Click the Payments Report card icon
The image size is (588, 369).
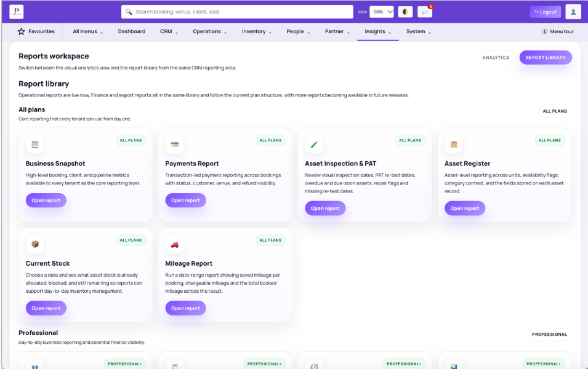pyautogui.click(x=174, y=145)
